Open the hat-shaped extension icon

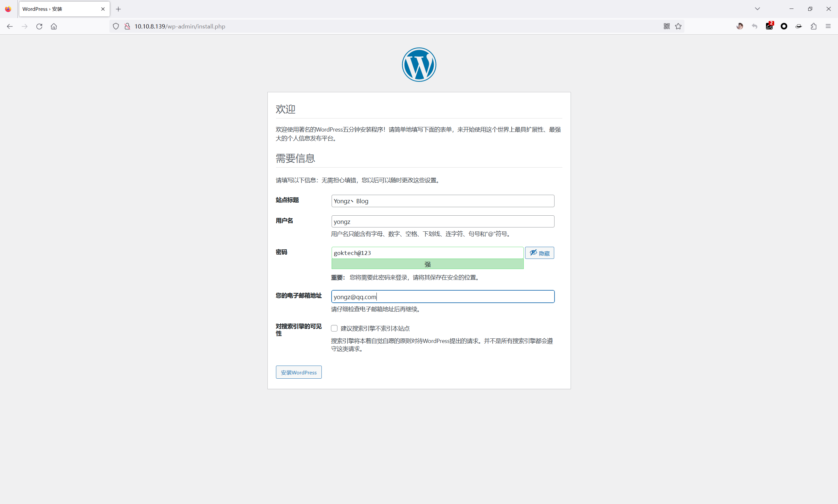pos(799,27)
